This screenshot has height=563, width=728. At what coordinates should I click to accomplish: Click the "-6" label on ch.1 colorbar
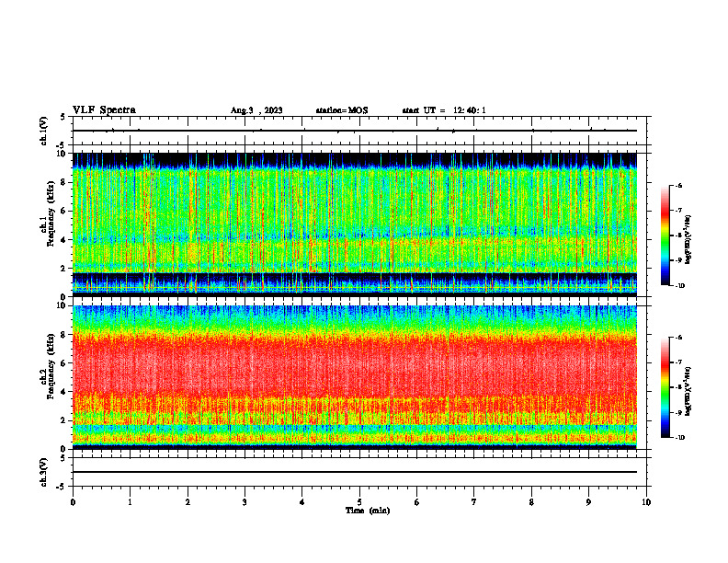(678, 185)
